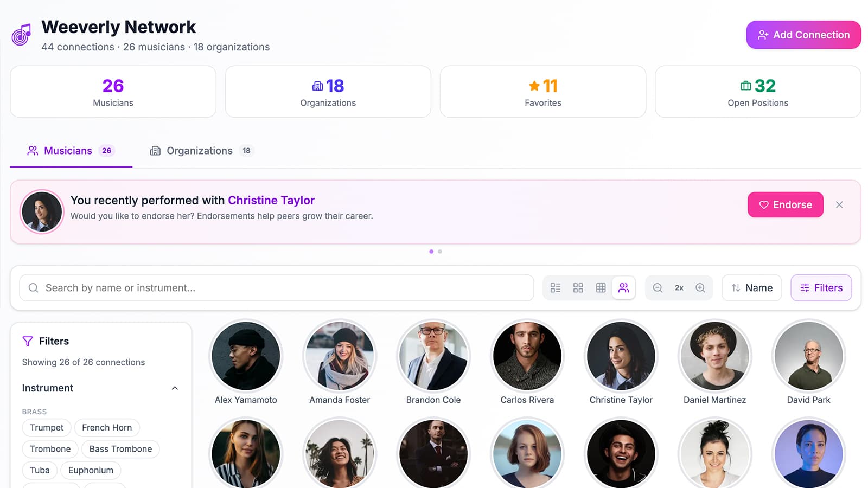Open Alex Yamamoto's profile avatar
Image resolution: width=868 pixels, height=488 pixels.
[246, 356]
